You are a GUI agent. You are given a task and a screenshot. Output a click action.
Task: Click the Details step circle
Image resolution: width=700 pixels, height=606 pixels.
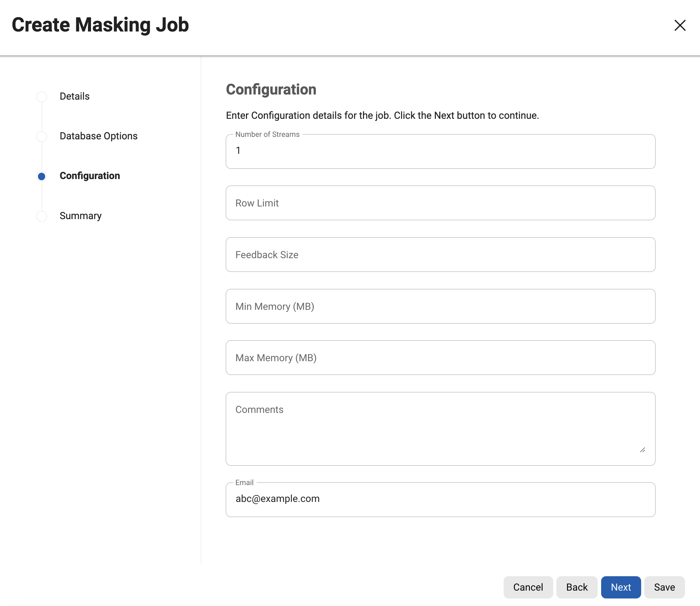[x=42, y=97]
